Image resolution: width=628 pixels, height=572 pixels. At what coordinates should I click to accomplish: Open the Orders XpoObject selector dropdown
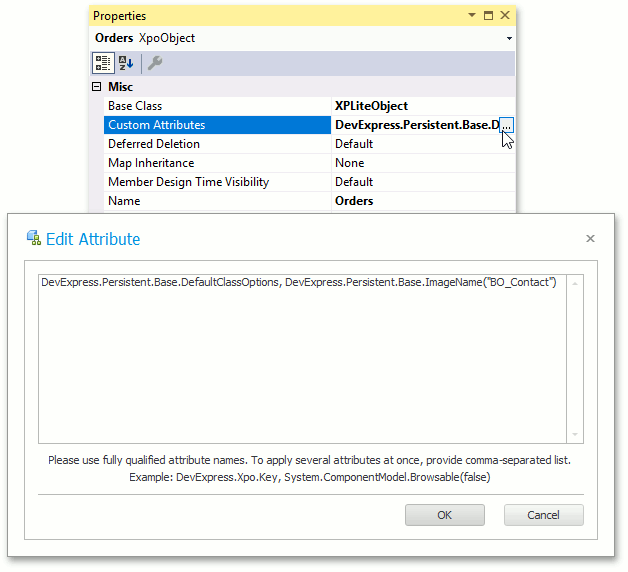click(x=509, y=38)
